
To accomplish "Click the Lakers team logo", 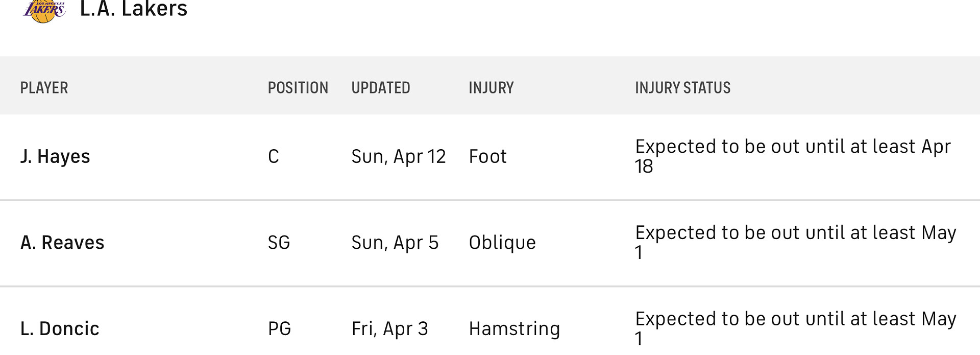I will [x=44, y=10].
